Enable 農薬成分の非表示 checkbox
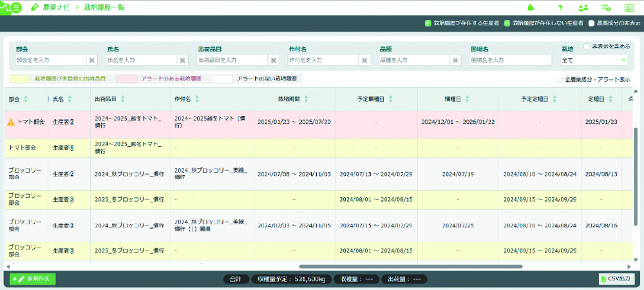 pos(591,23)
